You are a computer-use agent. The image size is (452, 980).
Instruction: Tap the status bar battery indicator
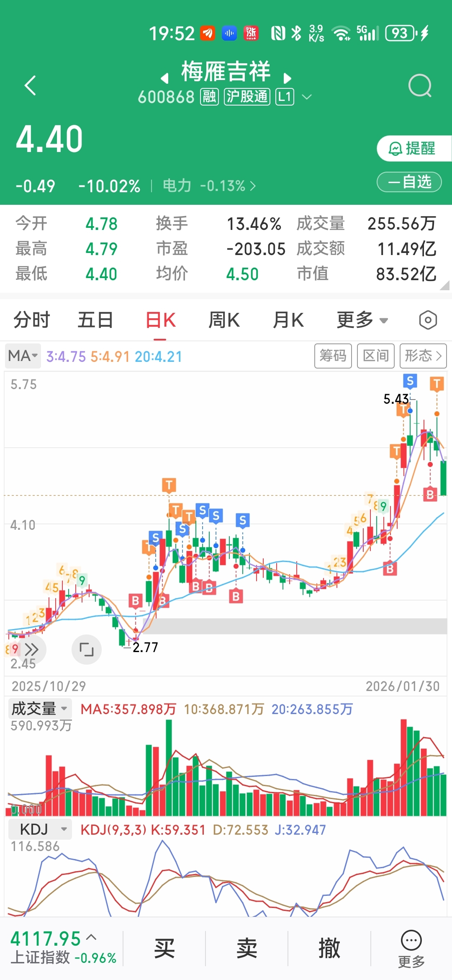click(x=401, y=33)
